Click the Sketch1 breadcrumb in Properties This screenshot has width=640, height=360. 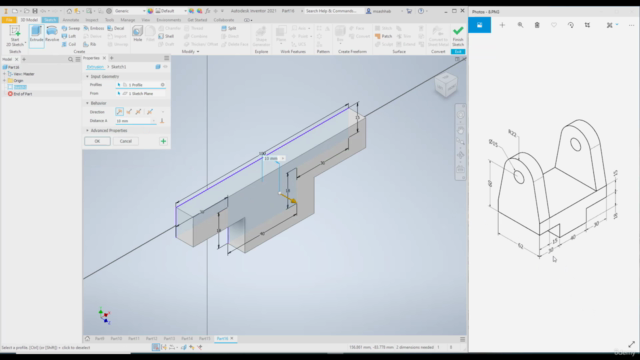119,67
